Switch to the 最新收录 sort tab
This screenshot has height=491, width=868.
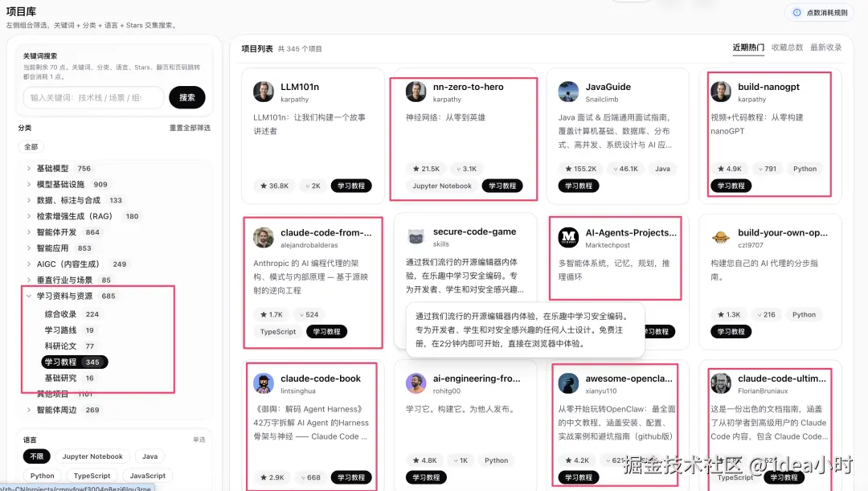pyautogui.click(x=826, y=47)
